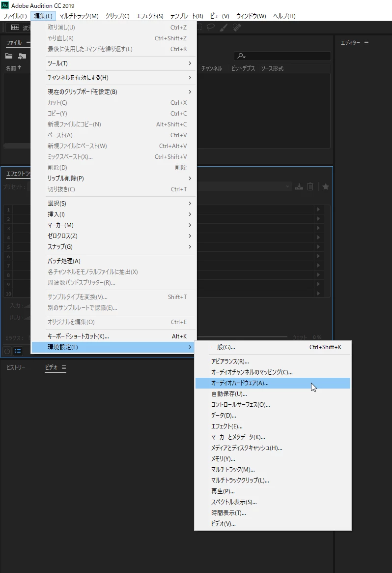Screen dimensions: 392x573
Task: Open the エディター panel menu icon
Action: [366, 43]
